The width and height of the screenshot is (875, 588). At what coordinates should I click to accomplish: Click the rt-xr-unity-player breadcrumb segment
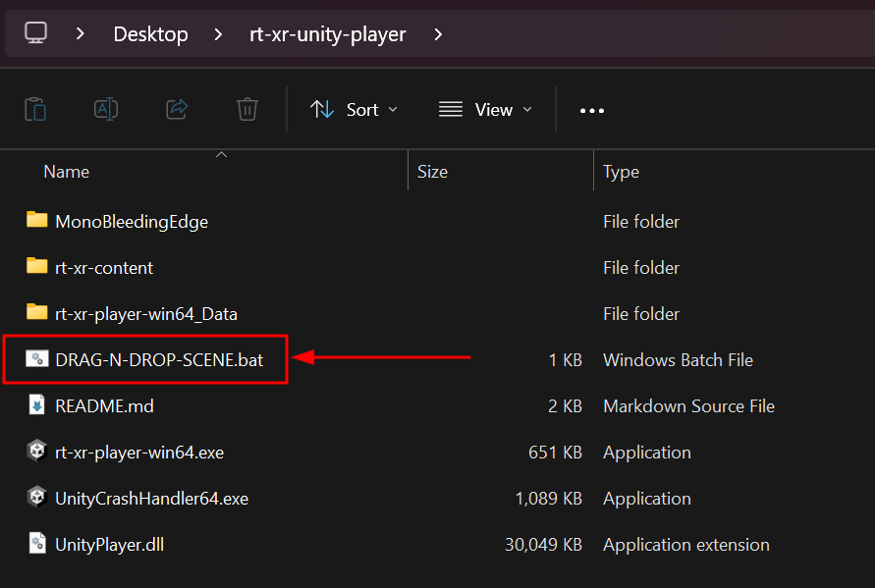point(327,34)
